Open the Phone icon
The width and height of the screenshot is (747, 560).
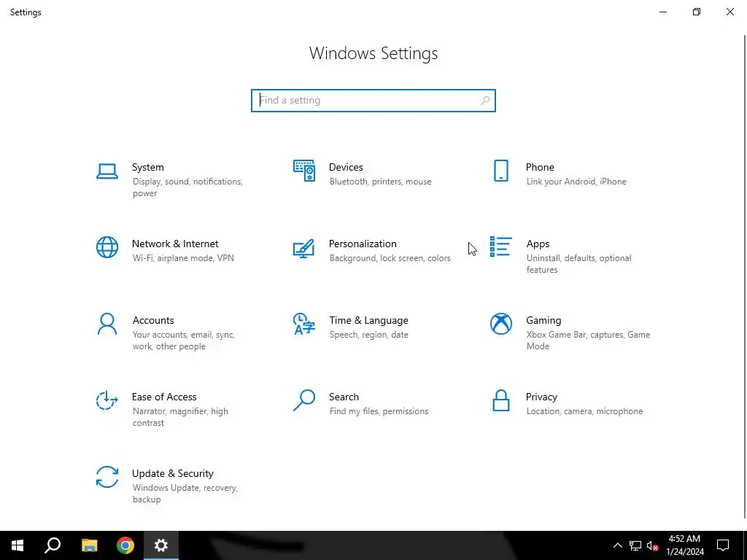click(500, 171)
